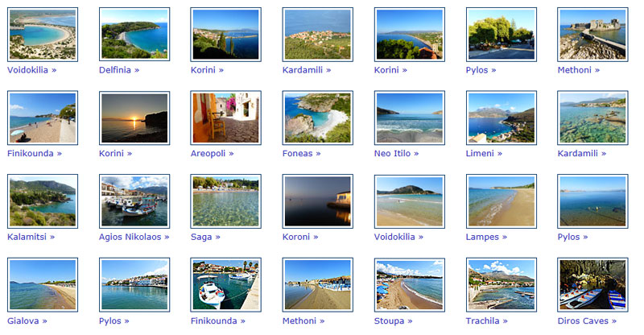Screen dimensions: 644x335
Task: Open the Gialova » link
Action: click(x=27, y=321)
